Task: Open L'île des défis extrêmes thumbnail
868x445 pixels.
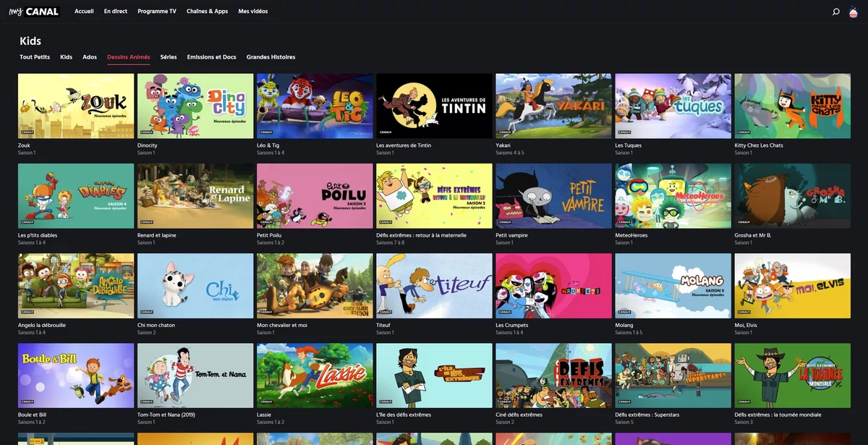Action: pyautogui.click(x=434, y=376)
